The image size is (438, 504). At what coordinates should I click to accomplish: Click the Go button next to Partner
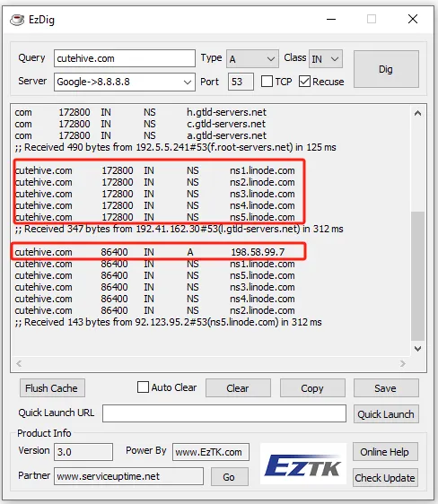click(x=229, y=477)
